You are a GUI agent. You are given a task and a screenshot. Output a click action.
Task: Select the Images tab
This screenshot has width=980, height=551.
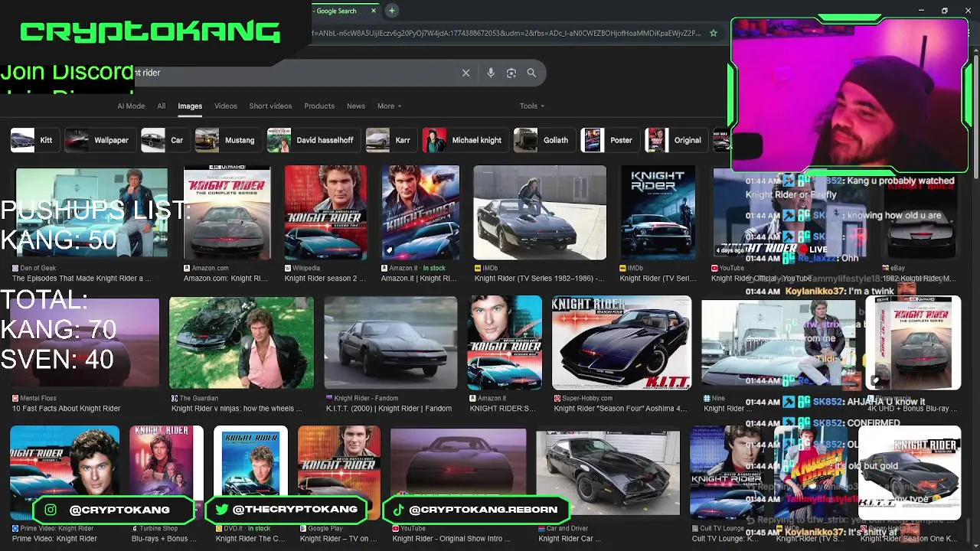click(x=190, y=106)
